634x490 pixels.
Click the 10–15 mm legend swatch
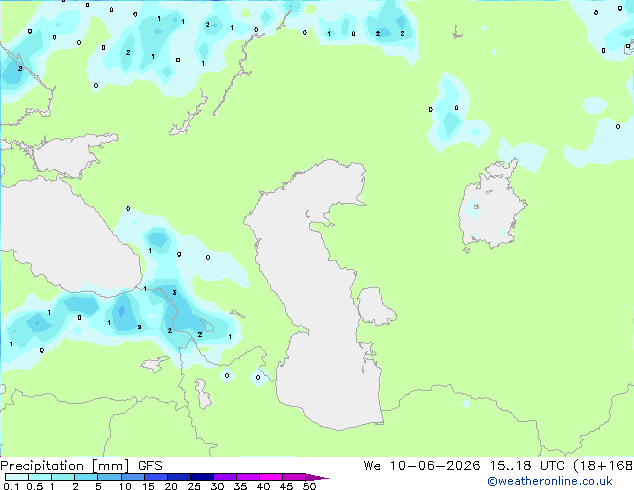pos(132,477)
